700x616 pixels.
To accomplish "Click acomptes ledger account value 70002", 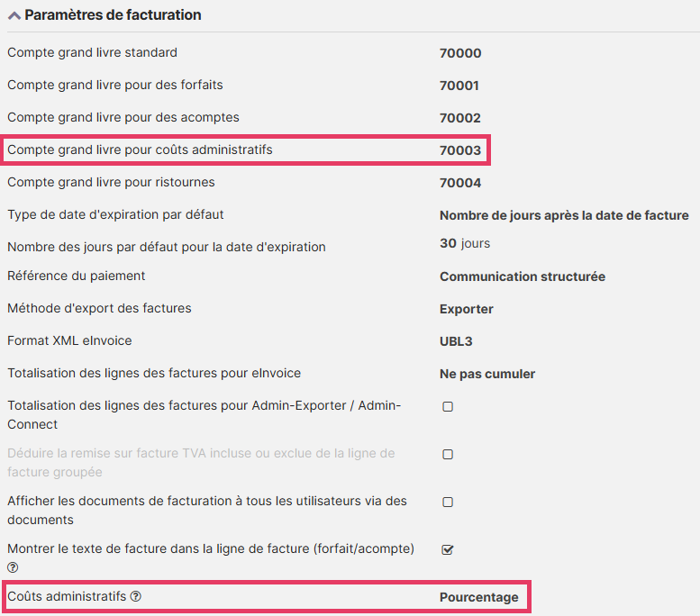I will [460, 118].
